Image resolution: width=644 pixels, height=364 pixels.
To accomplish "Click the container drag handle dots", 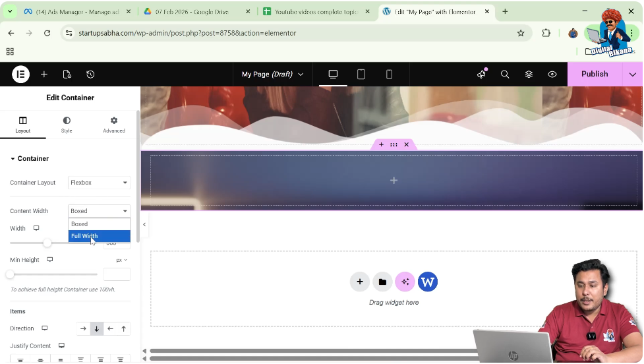I will tap(394, 144).
